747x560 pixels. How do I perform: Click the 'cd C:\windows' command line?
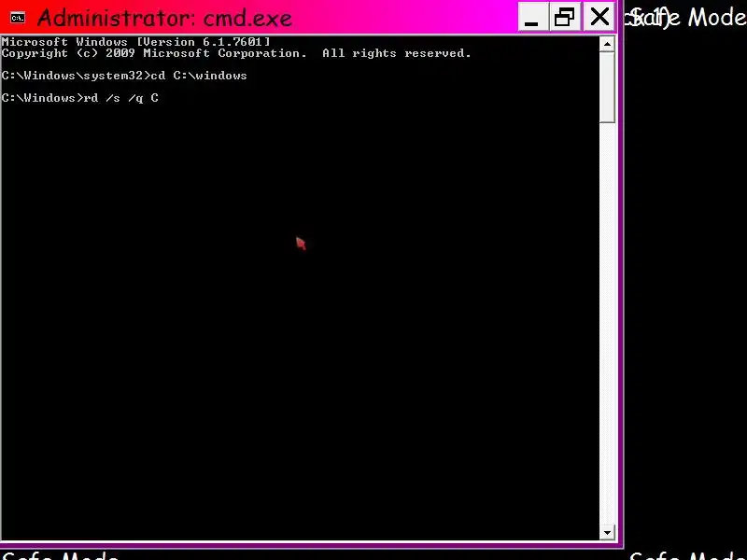tap(124, 76)
